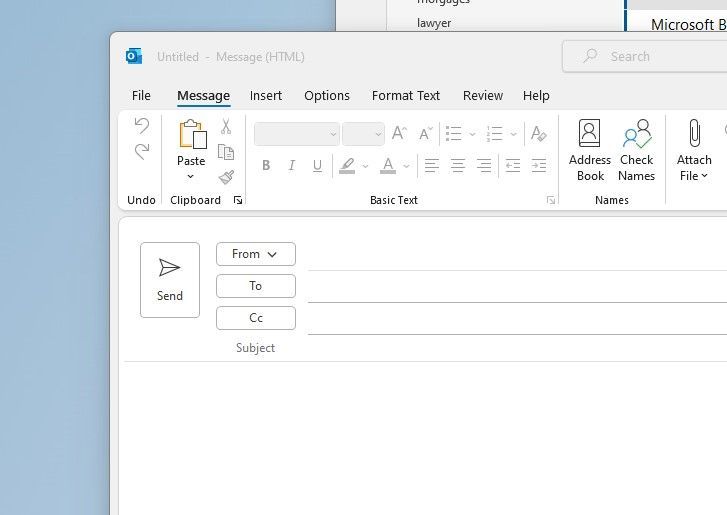Image resolution: width=727 pixels, height=515 pixels.
Task: Send the message
Action: coord(170,280)
